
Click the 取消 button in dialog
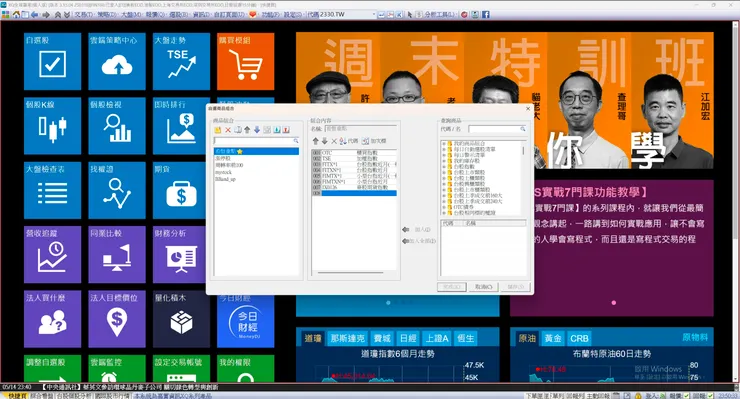point(483,287)
